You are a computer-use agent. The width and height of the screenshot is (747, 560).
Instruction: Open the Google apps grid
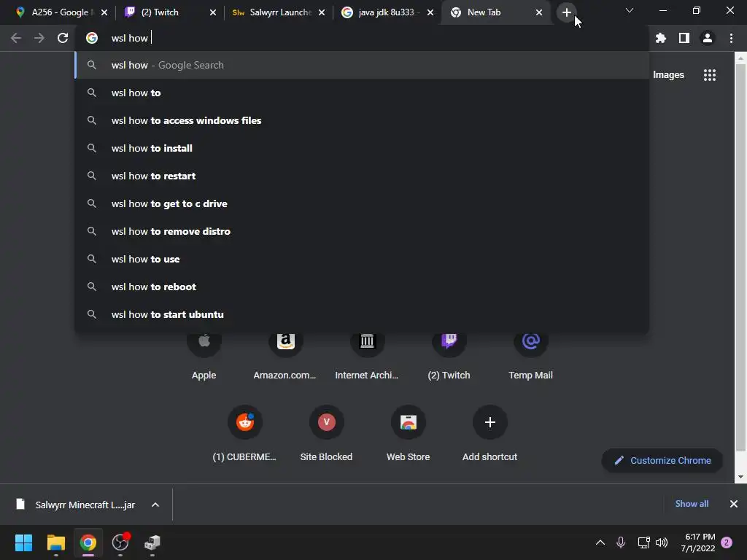click(x=710, y=75)
